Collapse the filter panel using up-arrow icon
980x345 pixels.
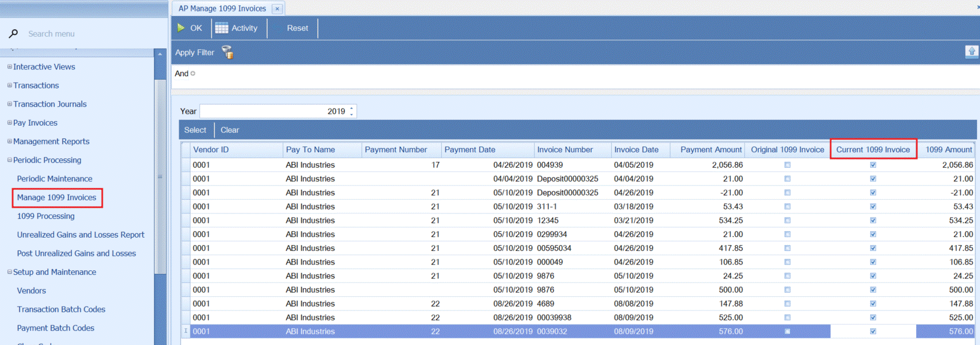(971, 52)
